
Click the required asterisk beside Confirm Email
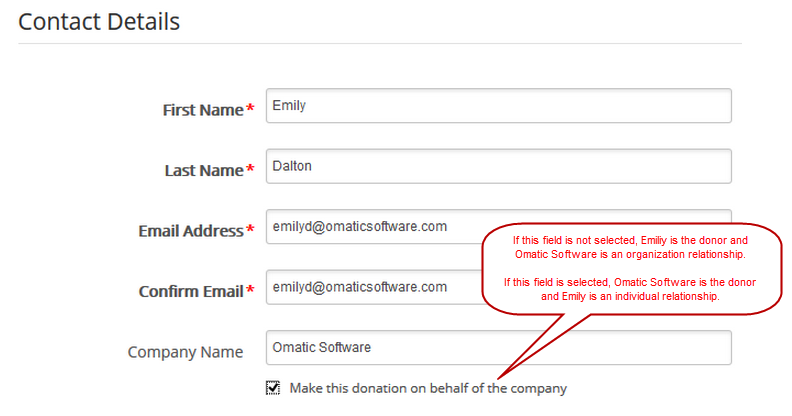[250, 290]
